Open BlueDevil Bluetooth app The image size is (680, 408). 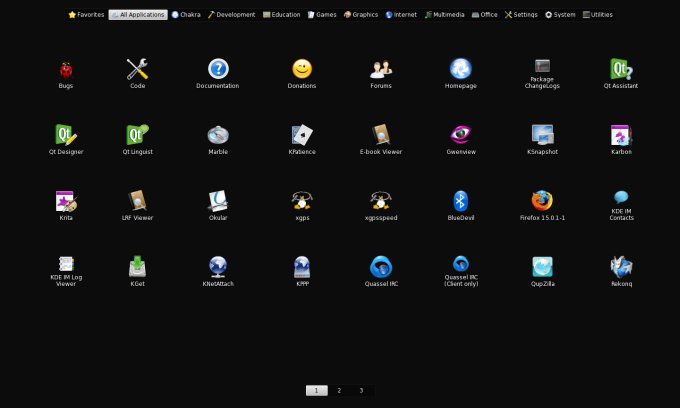coord(460,201)
